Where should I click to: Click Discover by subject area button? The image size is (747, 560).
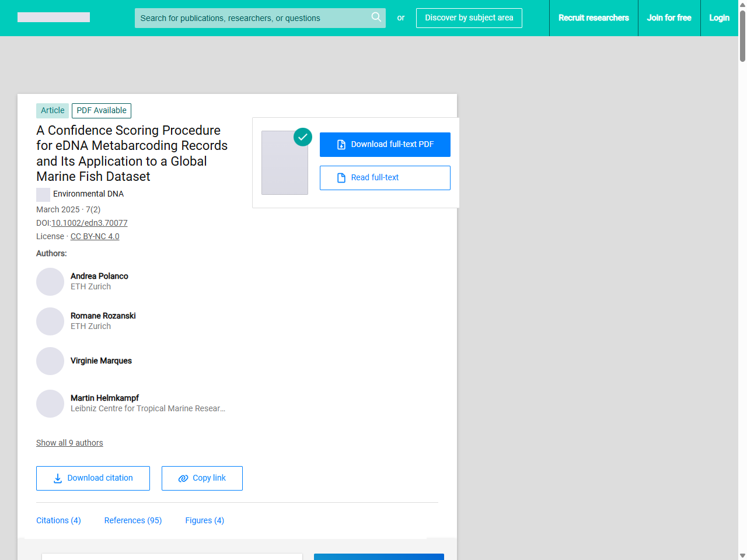[469, 18]
